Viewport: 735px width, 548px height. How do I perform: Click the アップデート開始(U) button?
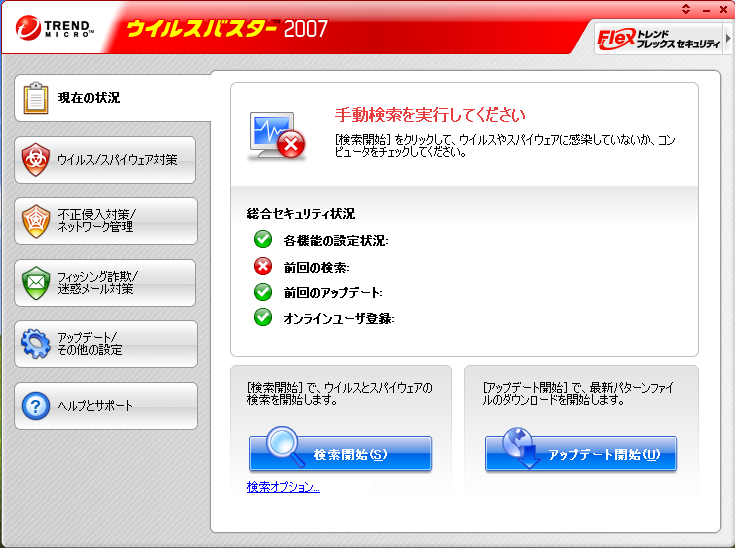[x=581, y=453]
